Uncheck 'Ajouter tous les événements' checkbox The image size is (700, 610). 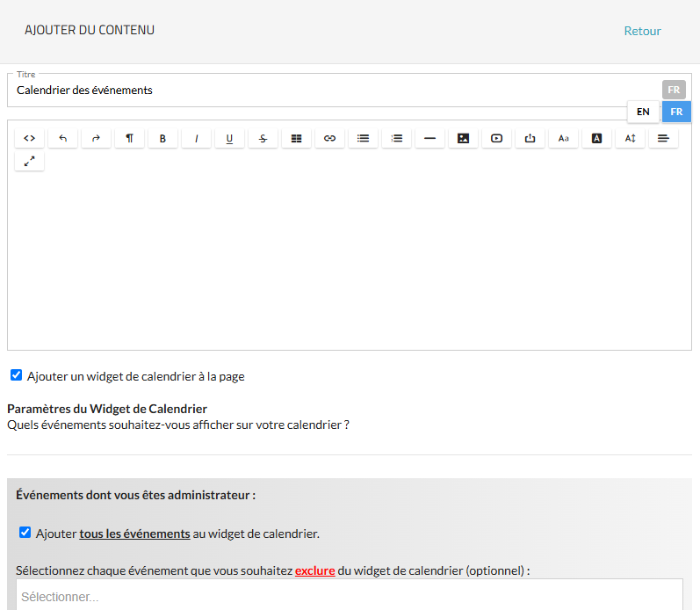coord(25,532)
